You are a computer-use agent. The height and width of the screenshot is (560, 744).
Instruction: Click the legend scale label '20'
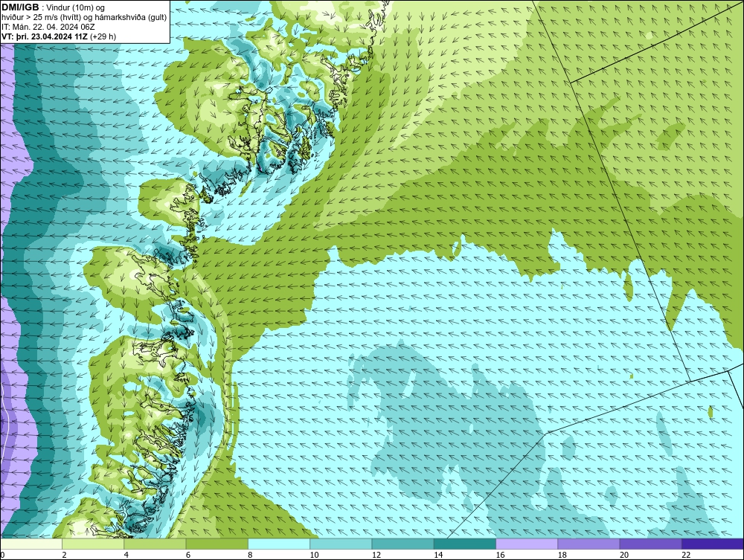tap(624, 555)
